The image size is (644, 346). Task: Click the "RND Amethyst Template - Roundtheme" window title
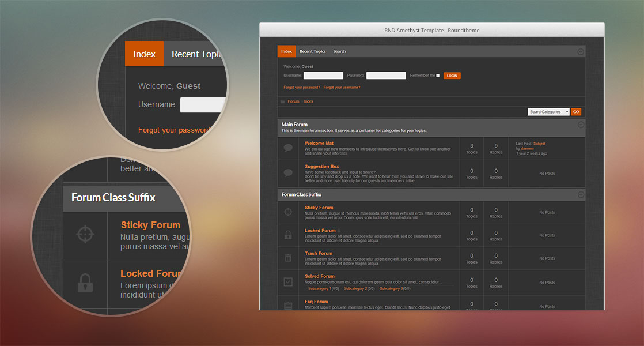431,31
